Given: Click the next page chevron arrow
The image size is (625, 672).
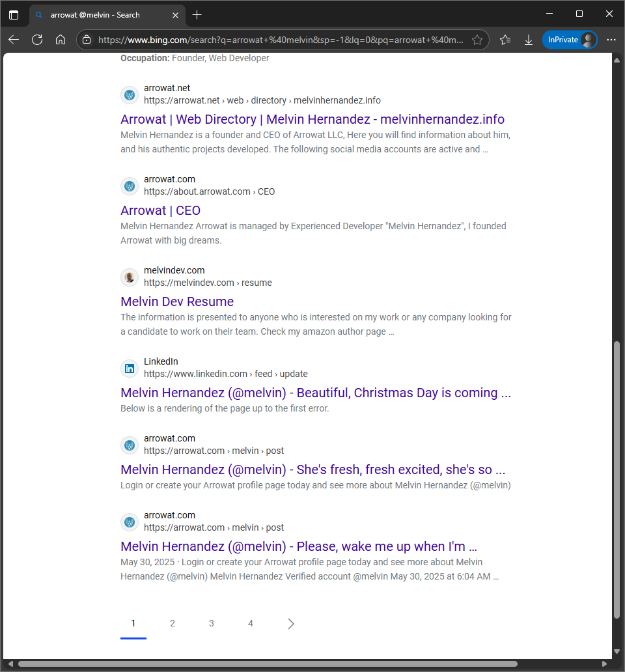Looking at the screenshot, I should coord(291,624).
